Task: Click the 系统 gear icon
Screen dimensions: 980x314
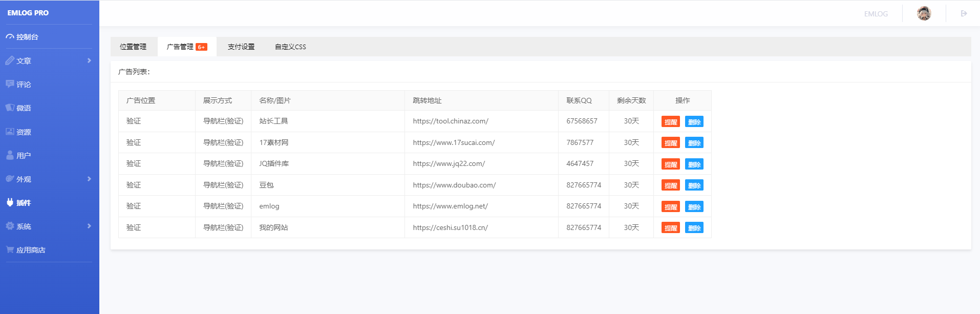Action: pyautogui.click(x=10, y=226)
